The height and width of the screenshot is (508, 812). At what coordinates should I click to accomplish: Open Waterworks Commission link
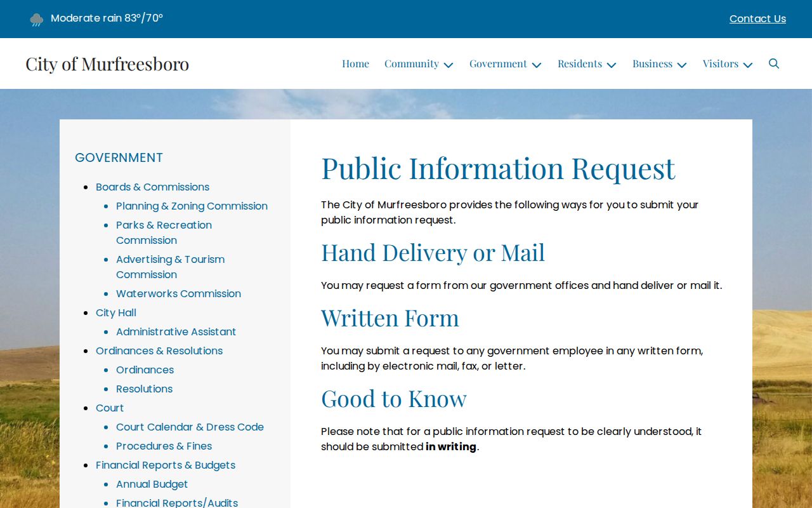pos(178,293)
